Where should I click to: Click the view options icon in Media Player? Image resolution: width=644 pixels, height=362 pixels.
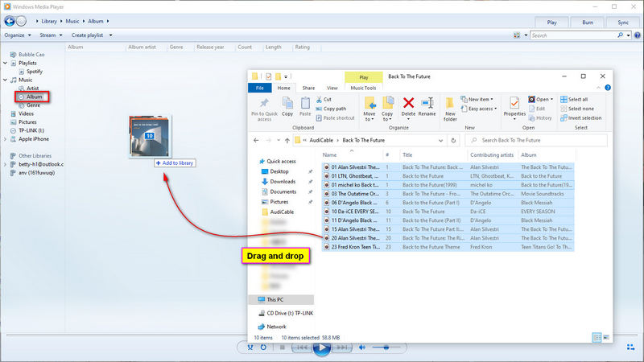point(517,35)
